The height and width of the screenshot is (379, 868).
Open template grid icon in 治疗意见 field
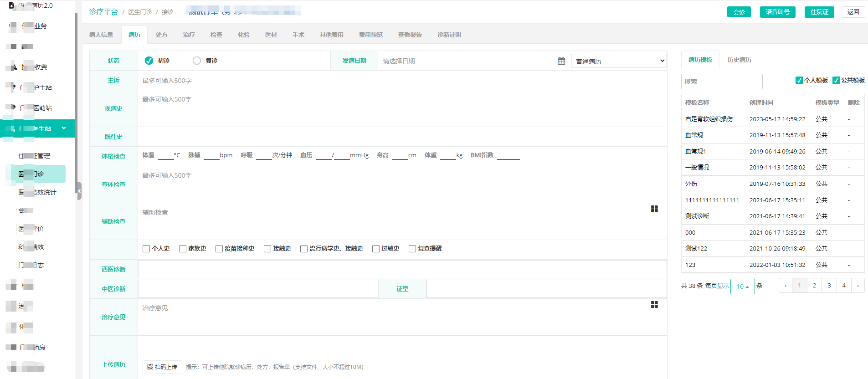pyautogui.click(x=654, y=304)
